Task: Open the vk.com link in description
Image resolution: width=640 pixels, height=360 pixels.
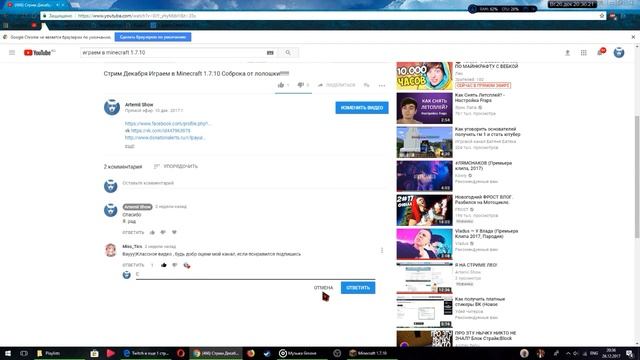Action: tap(160, 131)
